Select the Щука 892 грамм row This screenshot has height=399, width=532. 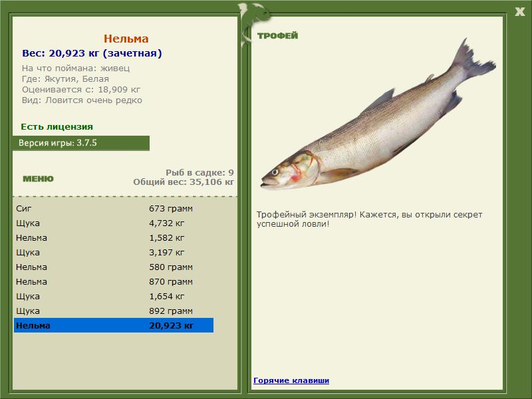pyautogui.click(x=114, y=311)
